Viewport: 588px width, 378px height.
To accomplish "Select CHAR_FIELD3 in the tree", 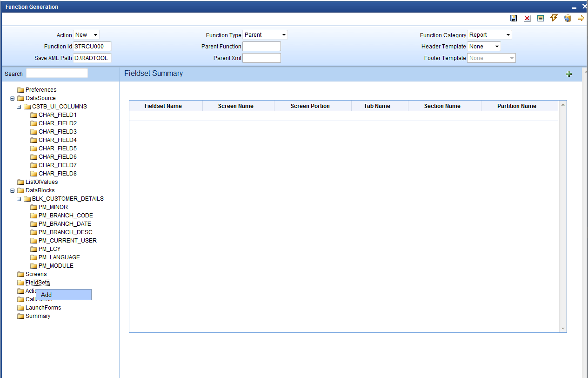I will [58, 132].
